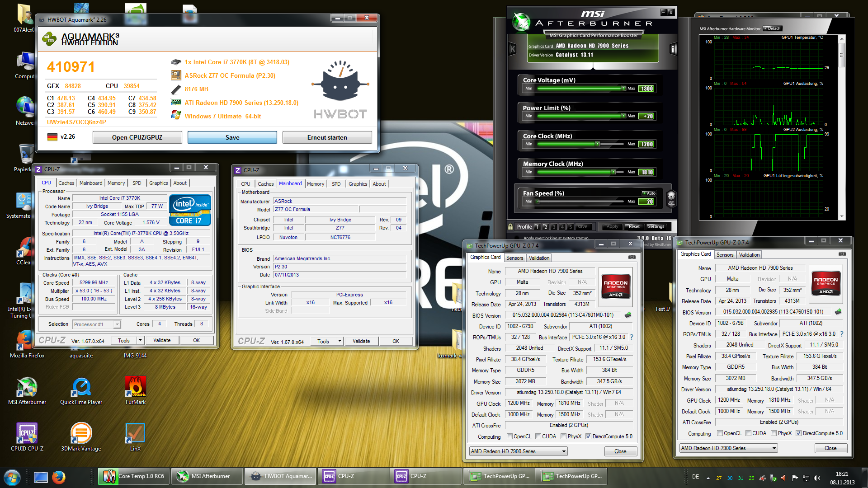Open Afterburner Settings button
868x488 pixels.
pyautogui.click(x=656, y=227)
